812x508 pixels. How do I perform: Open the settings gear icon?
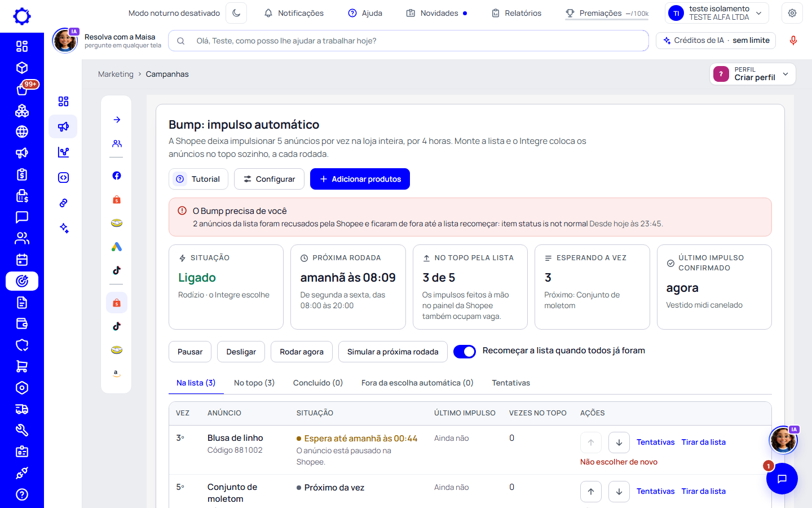pyautogui.click(x=792, y=13)
